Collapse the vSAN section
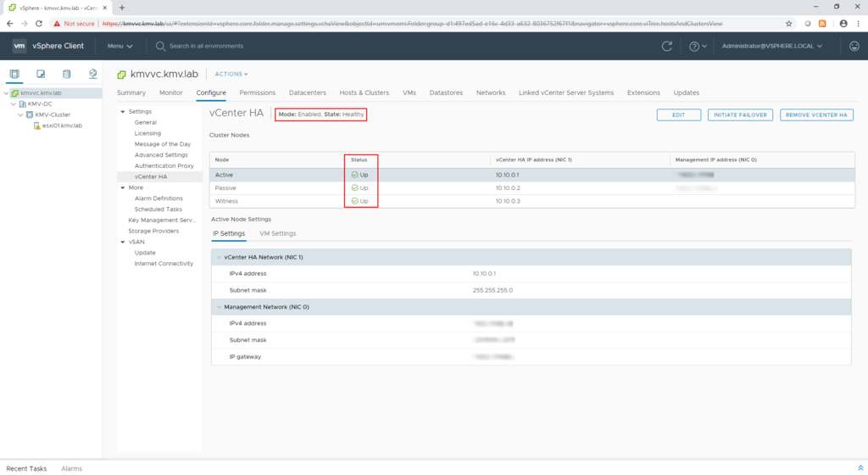This screenshot has width=868, height=475. (x=123, y=242)
